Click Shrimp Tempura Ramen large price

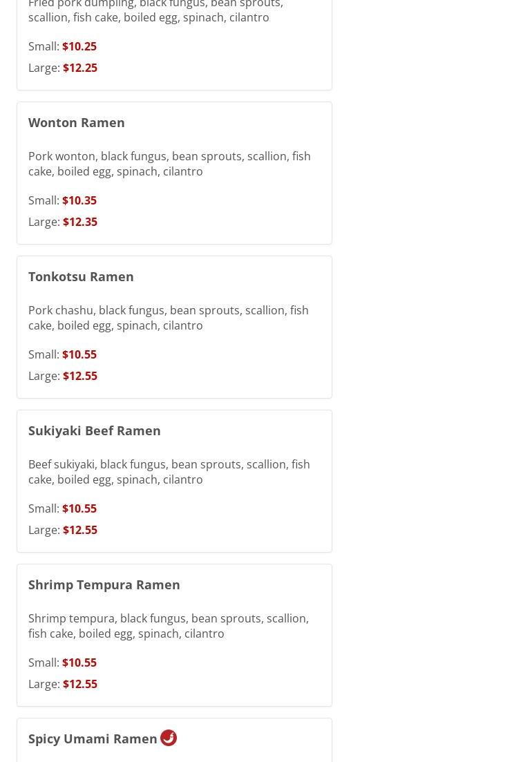(x=80, y=684)
